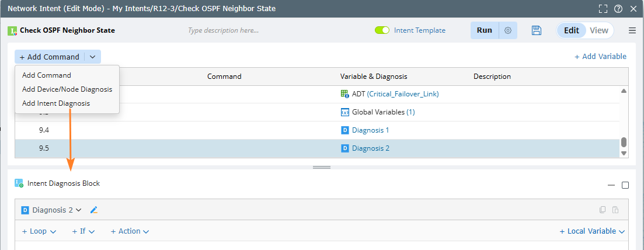Select Add Intent Diagnosis menu item
The height and width of the screenshot is (250, 644).
[x=56, y=103]
